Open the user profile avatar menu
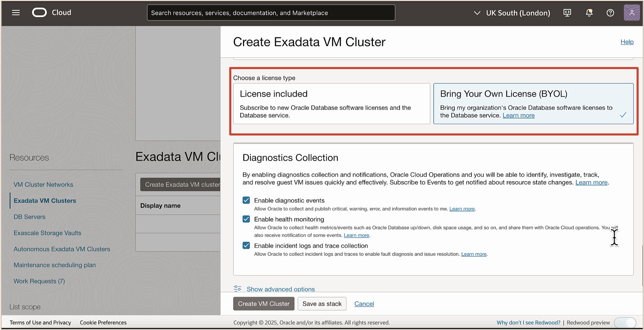This screenshot has height=330, width=644. coord(631,13)
